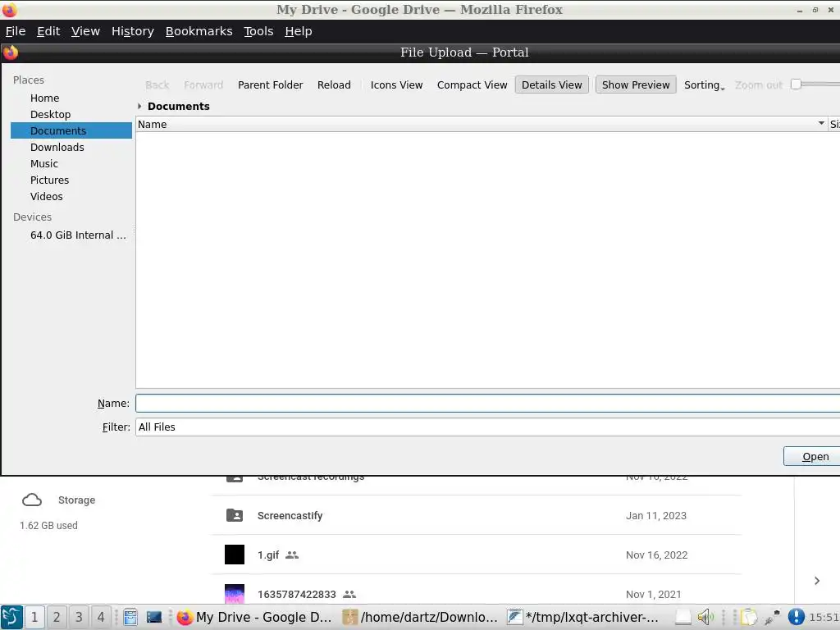Click the Name text input field
Viewport: 840px width, 630px height.
tap(487, 404)
